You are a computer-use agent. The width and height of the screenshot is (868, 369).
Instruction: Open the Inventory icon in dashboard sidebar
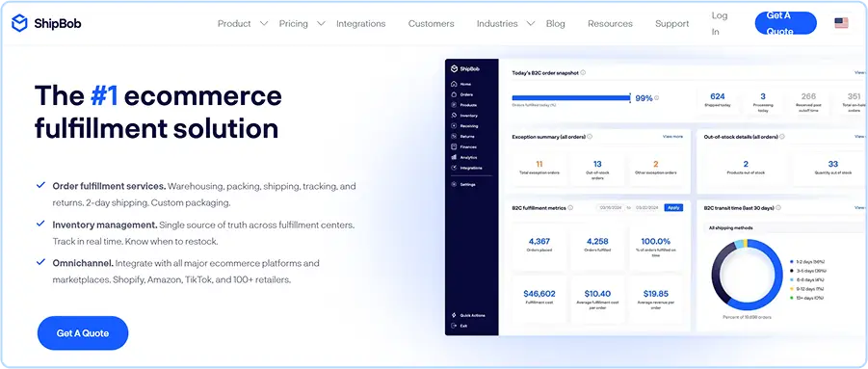[x=454, y=116]
